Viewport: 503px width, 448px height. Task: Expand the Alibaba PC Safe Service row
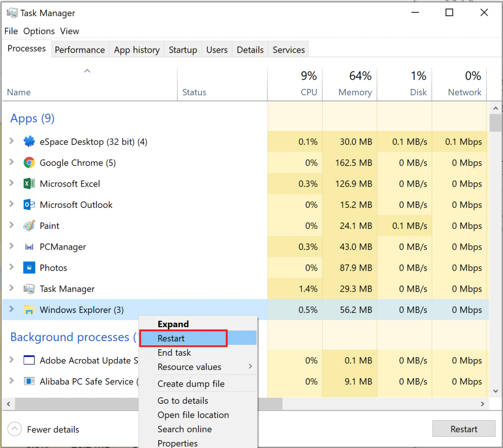(x=12, y=381)
